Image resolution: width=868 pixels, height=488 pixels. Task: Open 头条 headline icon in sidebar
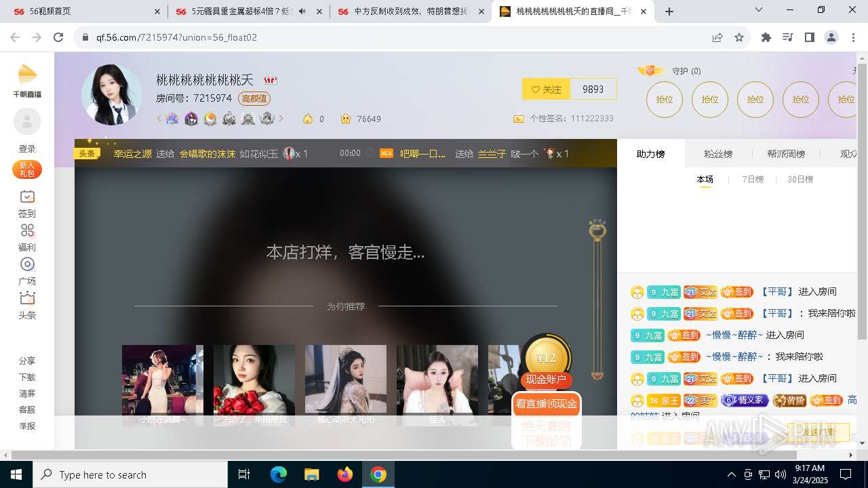tap(27, 305)
